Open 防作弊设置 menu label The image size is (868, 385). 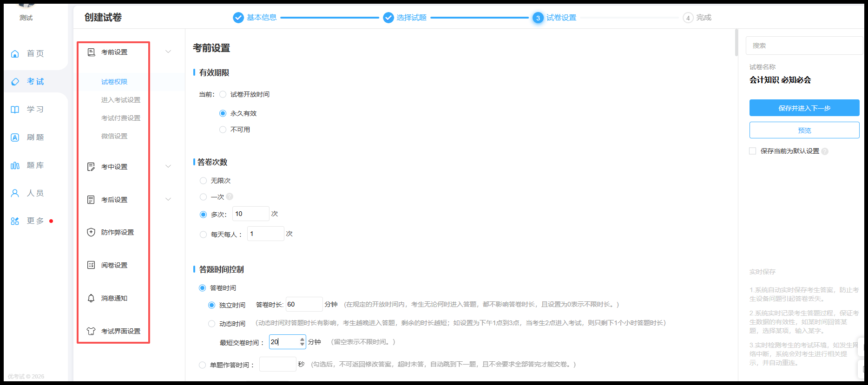tap(118, 232)
